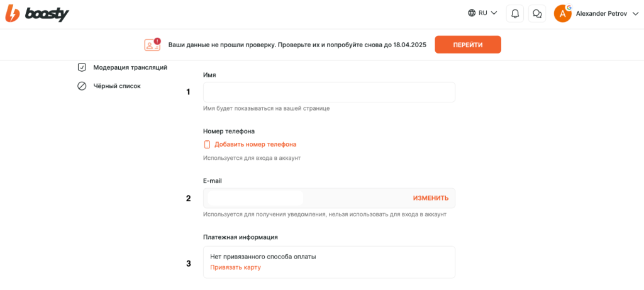644x290 pixels.
Task: Click ИЗМЕНИТЬ in the E-mail field
Action: pos(431,198)
